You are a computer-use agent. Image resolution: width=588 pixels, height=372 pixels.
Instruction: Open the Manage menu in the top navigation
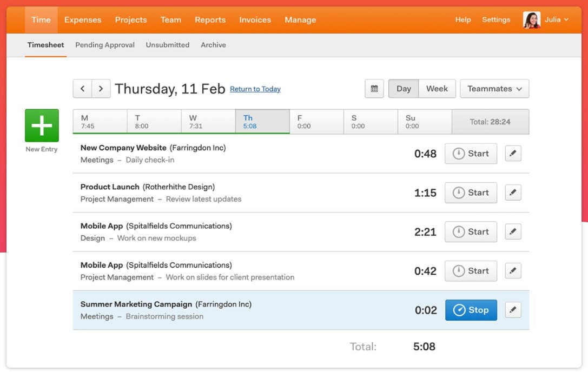(300, 20)
